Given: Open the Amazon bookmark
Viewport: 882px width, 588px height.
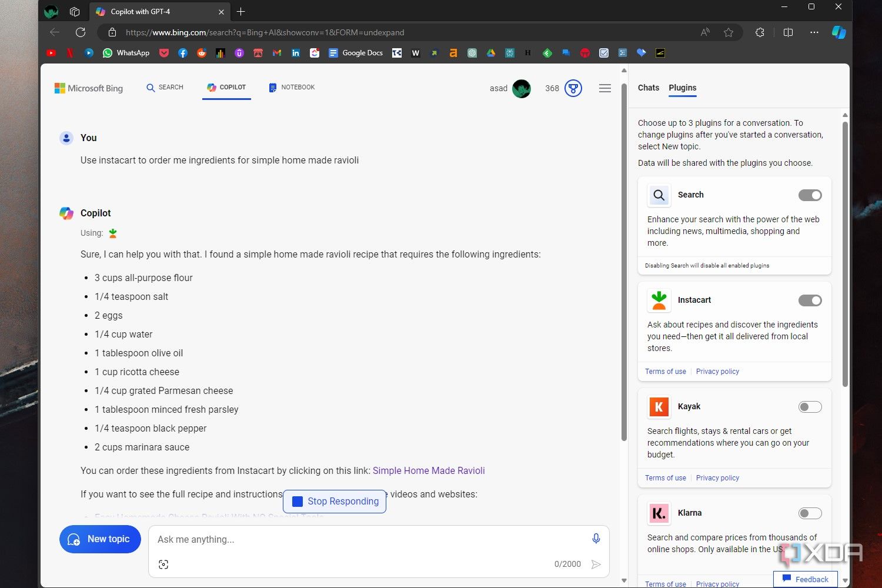Looking at the screenshot, I should tap(453, 53).
